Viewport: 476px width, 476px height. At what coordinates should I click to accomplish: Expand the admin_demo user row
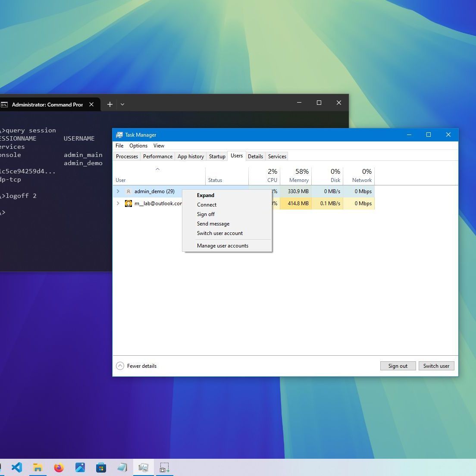click(x=118, y=191)
